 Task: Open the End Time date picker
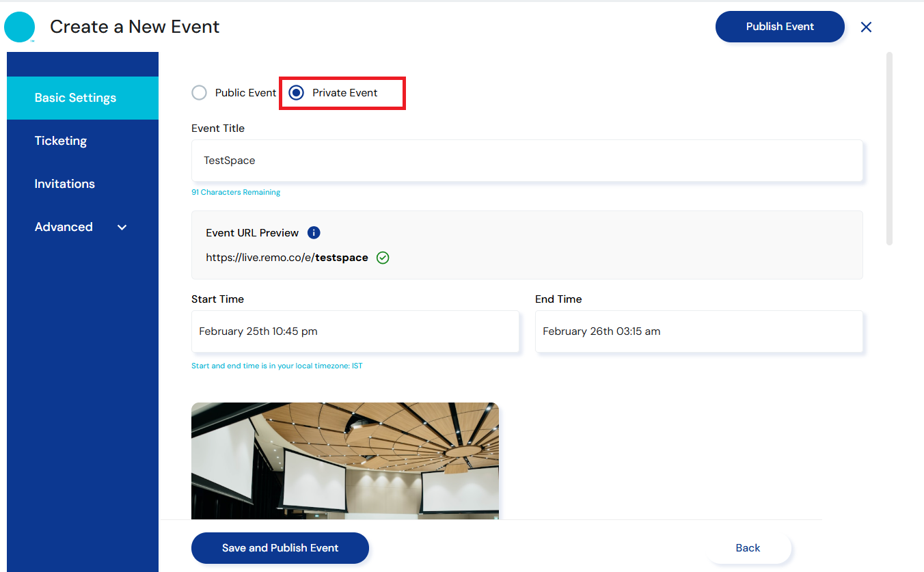pyautogui.click(x=698, y=331)
